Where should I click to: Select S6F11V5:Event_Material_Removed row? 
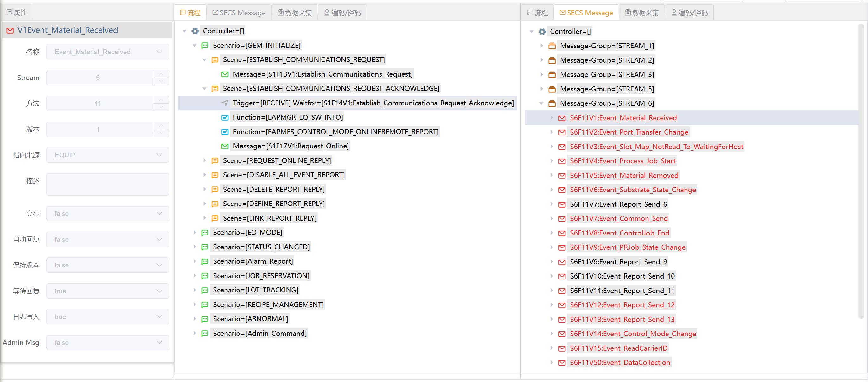point(624,175)
